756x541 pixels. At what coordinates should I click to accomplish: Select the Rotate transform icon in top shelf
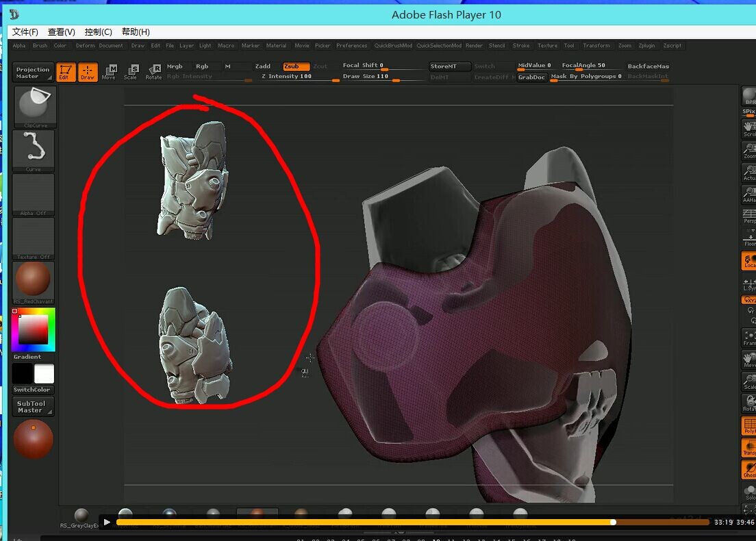[153, 72]
